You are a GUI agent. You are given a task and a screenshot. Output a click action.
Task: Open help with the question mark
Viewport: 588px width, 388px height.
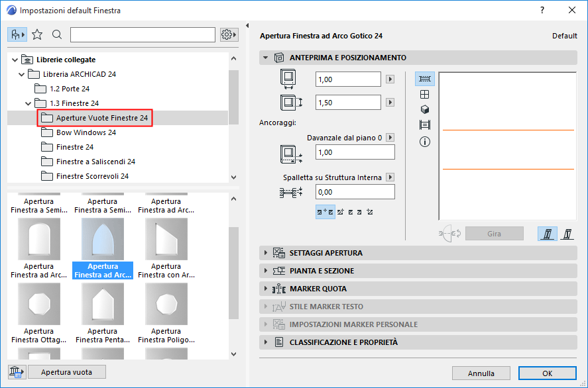542,10
